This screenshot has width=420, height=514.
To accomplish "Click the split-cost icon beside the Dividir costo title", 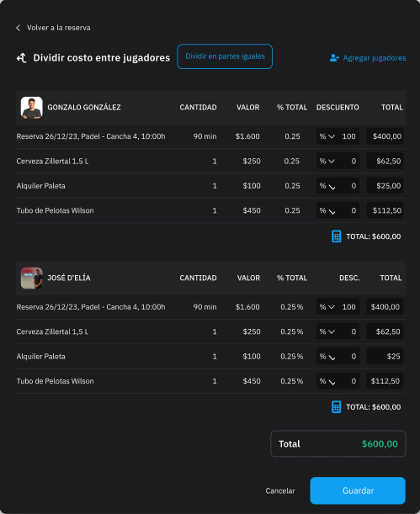I will [22, 58].
